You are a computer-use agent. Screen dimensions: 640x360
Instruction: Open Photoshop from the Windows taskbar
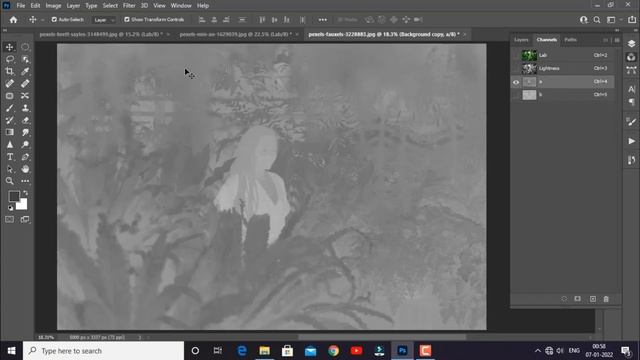pyautogui.click(x=402, y=351)
